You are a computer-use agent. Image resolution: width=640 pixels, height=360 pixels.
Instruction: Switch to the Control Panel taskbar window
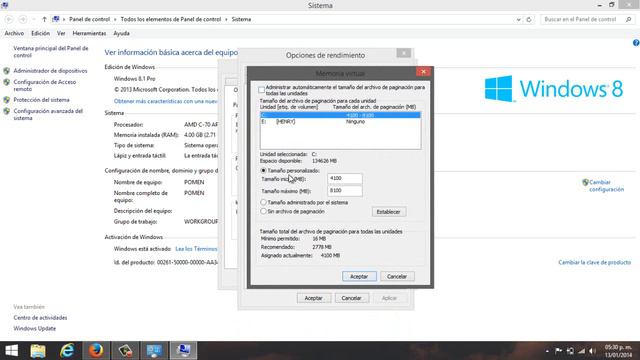[154, 351]
